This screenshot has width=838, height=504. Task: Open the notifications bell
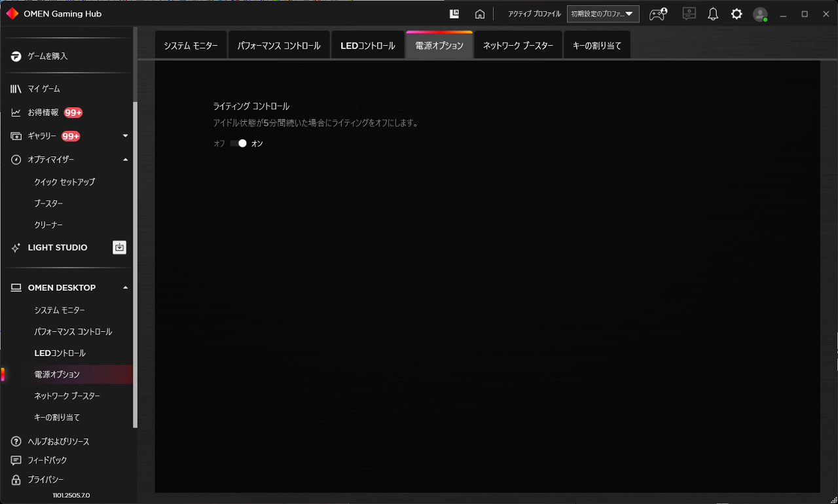click(x=714, y=14)
